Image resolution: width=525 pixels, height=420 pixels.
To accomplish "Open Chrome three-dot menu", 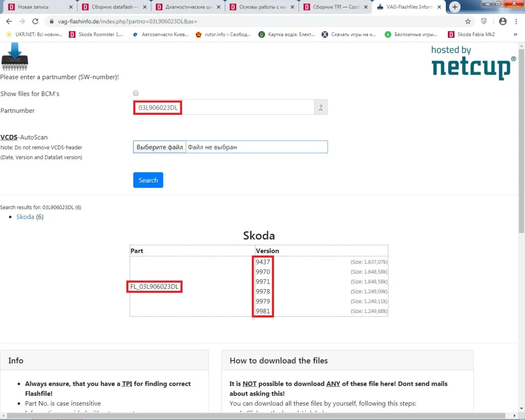I will pos(516,21).
